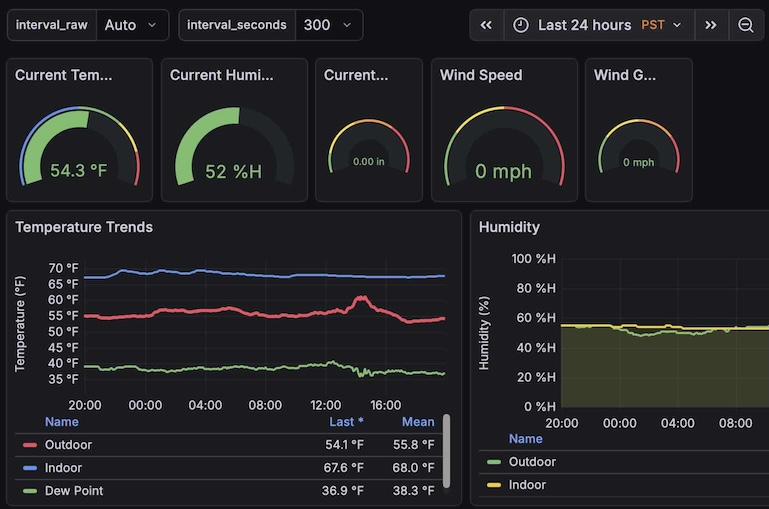Click the blue Indoor temperature color swatch

click(30, 468)
